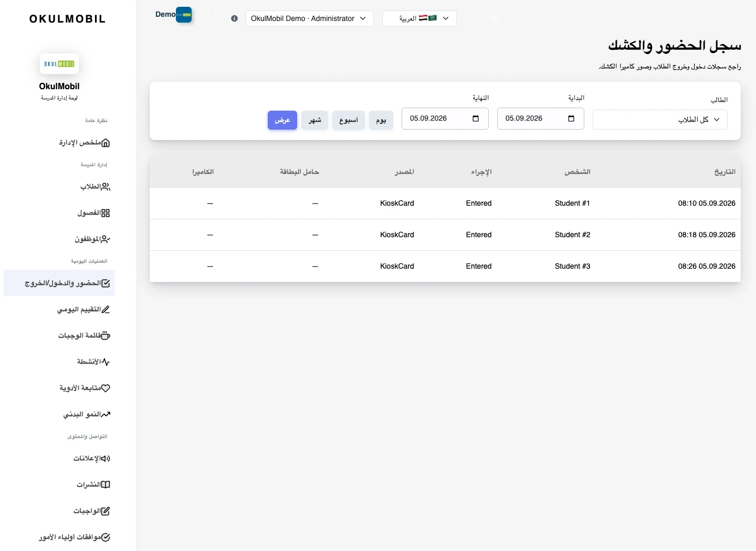The image size is (756, 551).
Task: Click KioskCard in the Student #3 row
Action: (397, 267)
